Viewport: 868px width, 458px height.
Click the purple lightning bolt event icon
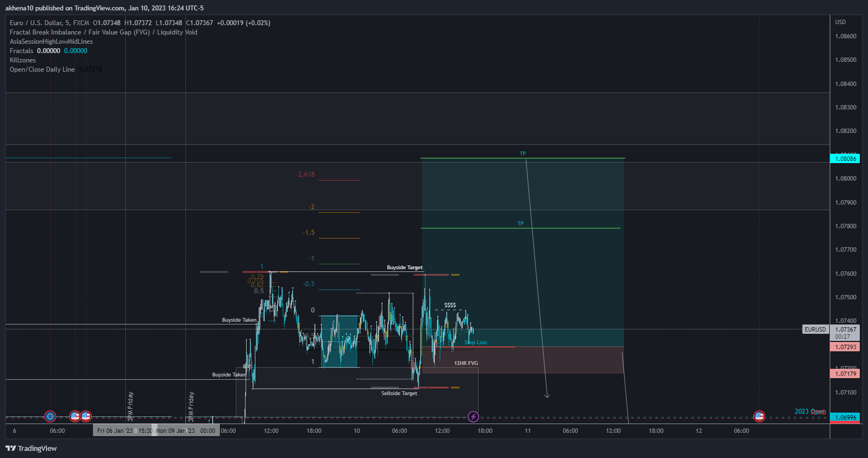pyautogui.click(x=473, y=417)
